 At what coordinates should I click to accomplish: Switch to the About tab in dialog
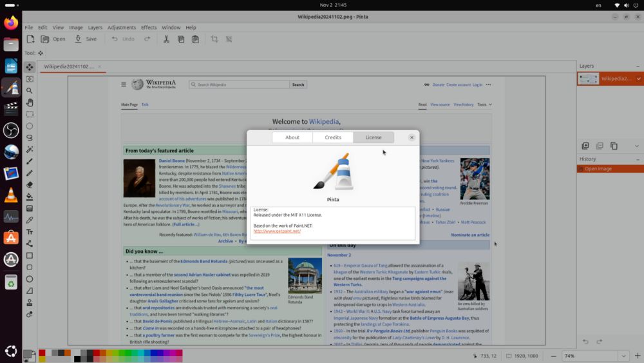point(292,137)
